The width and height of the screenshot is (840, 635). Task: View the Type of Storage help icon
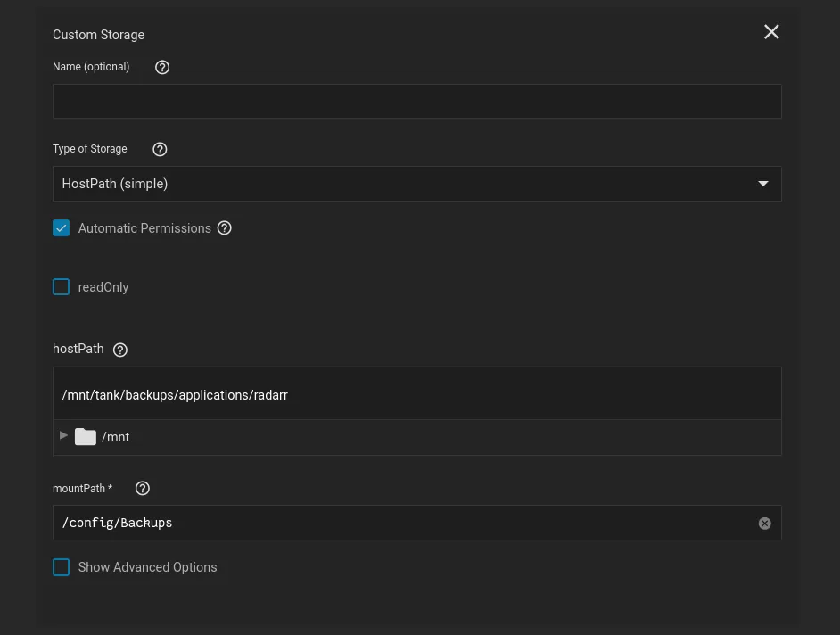[x=160, y=149]
